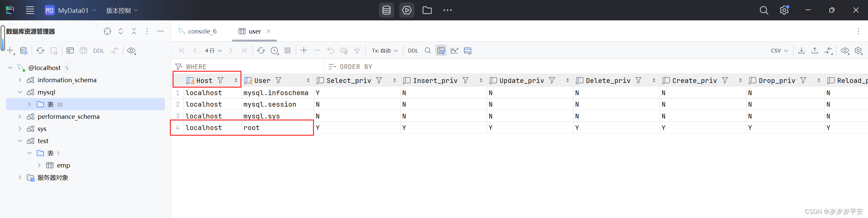Expand all nodes in database explorer
This screenshot has width=868, height=218.
[121, 31]
